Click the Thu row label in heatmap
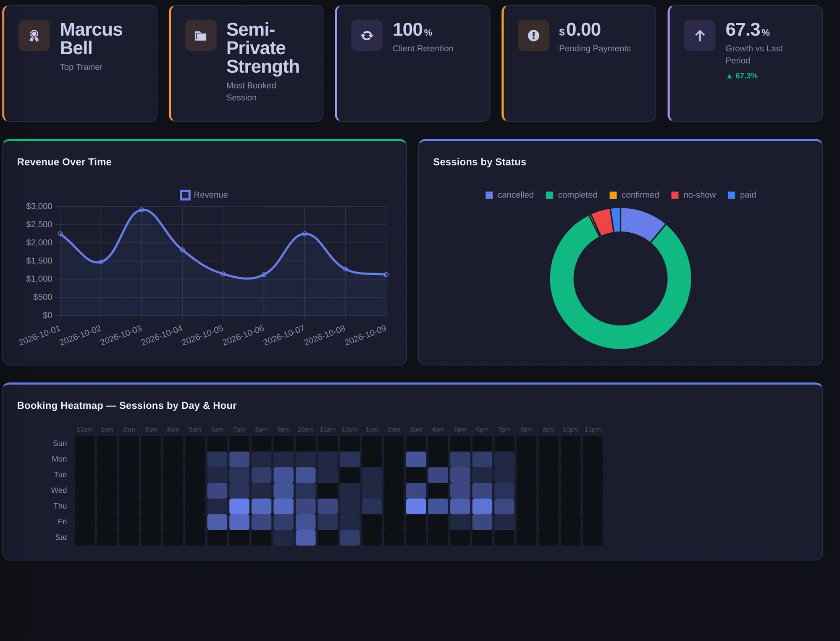Image resolution: width=840 pixels, height=641 pixels. [x=60, y=506]
